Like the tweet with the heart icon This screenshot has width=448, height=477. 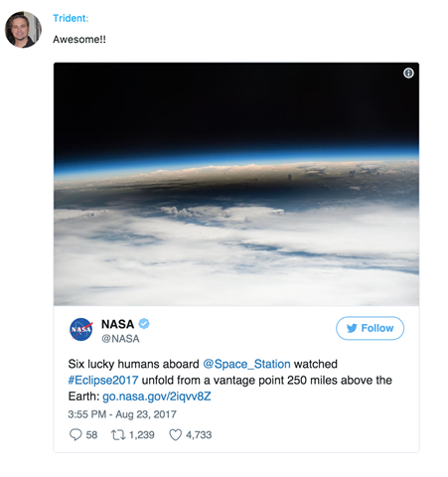[x=176, y=434]
